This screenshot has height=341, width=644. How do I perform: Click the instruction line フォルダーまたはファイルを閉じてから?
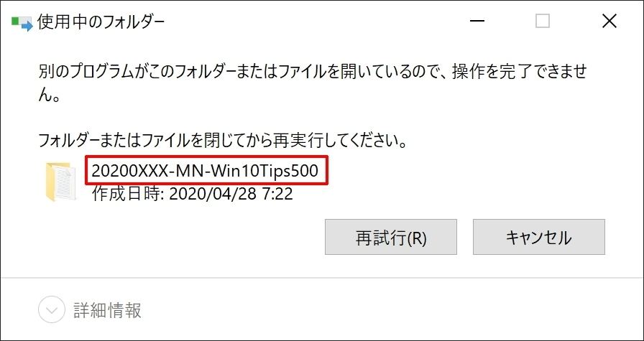(x=223, y=141)
